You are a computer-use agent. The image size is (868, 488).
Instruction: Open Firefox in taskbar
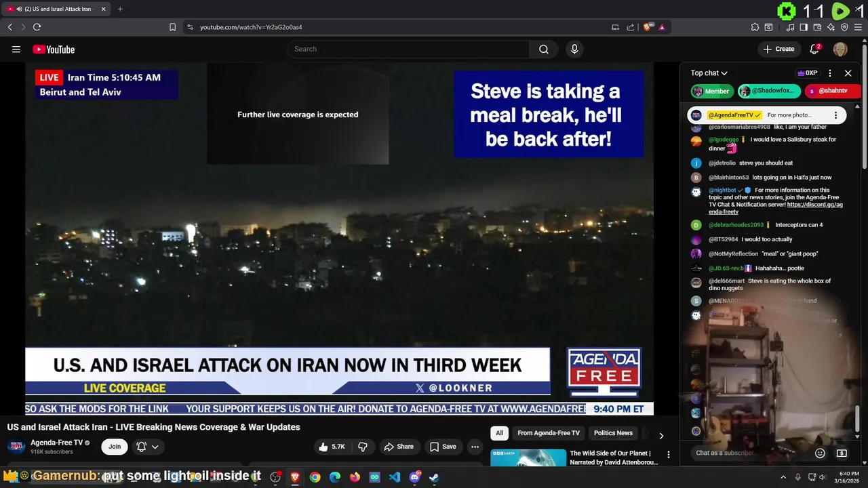click(355, 477)
